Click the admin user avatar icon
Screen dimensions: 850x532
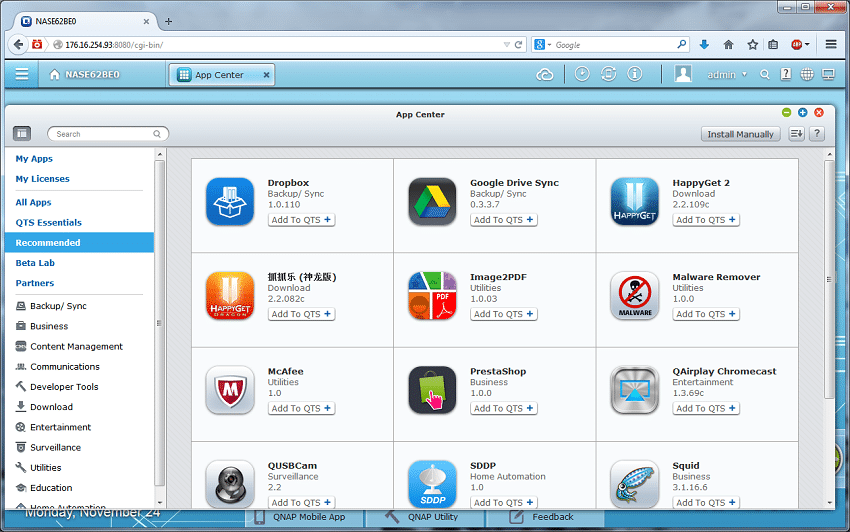click(x=683, y=74)
